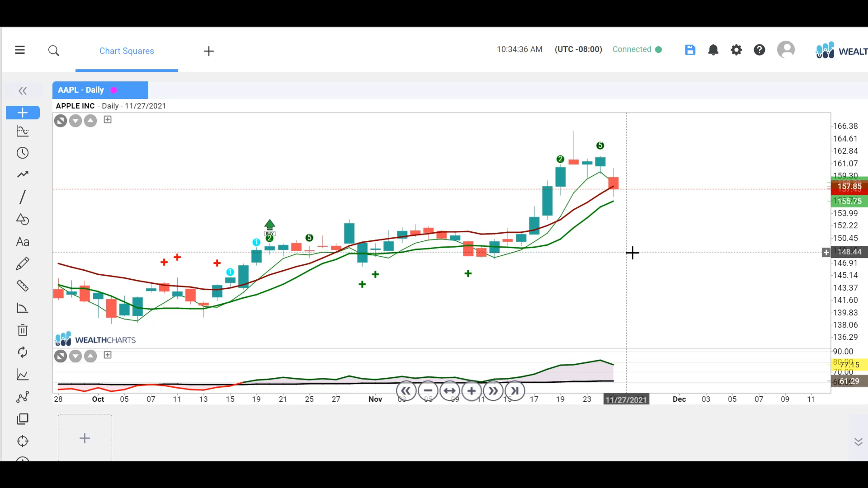Open the settings gear in the header
Viewport: 868px width, 488px height.
(736, 50)
